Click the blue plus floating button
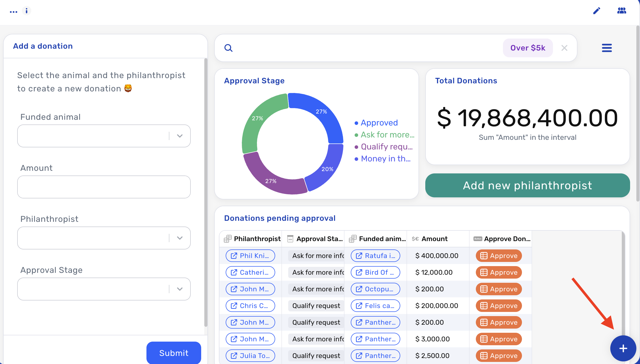Screen dimensions: 640x364 pyautogui.click(x=623, y=348)
